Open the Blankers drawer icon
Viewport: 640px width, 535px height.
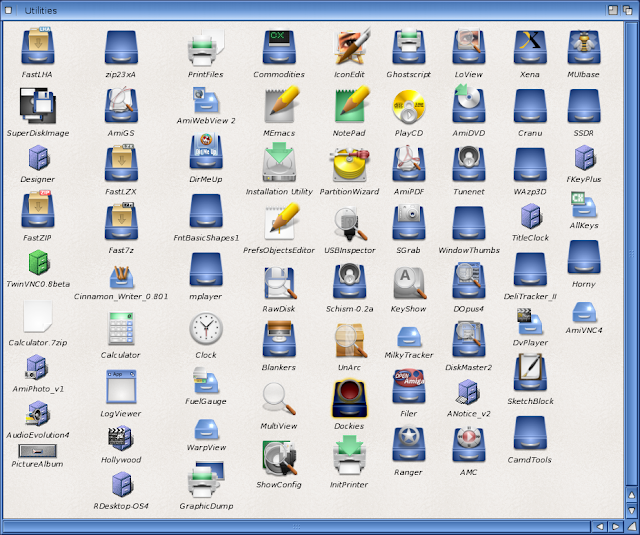(x=279, y=340)
